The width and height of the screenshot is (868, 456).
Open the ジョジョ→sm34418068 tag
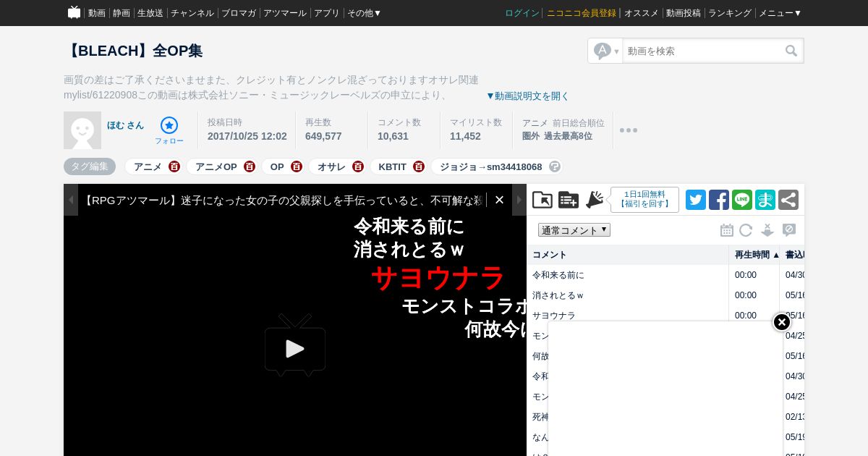click(x=491, y=166)
